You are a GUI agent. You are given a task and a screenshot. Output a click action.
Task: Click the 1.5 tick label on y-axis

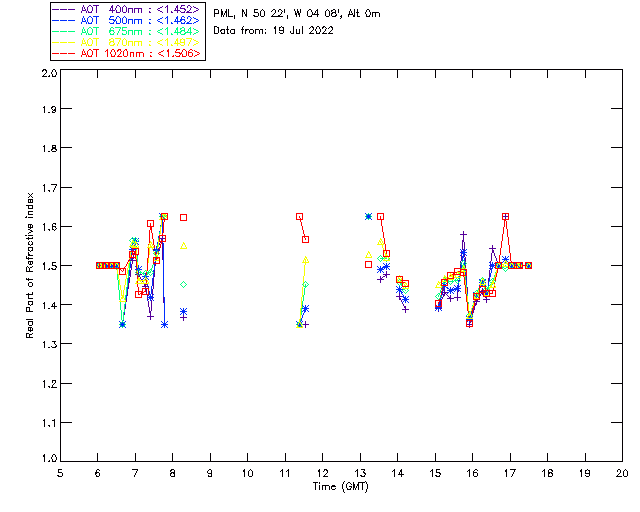point(48,266)
